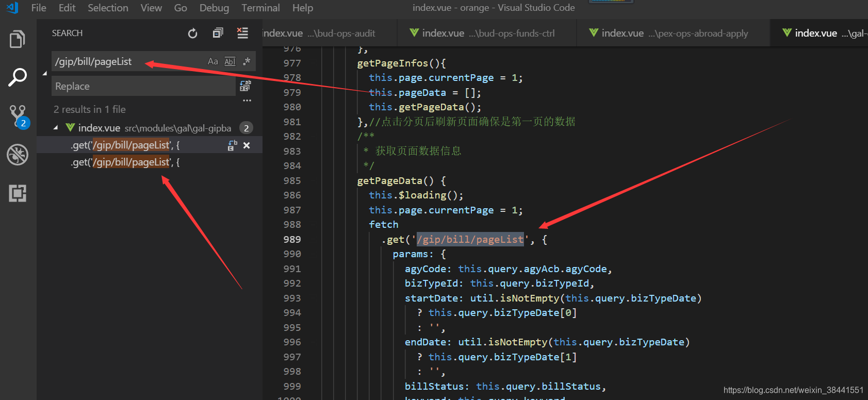Click the Replace All icon
The image size is (868, 400).
(x=245, y=86)
